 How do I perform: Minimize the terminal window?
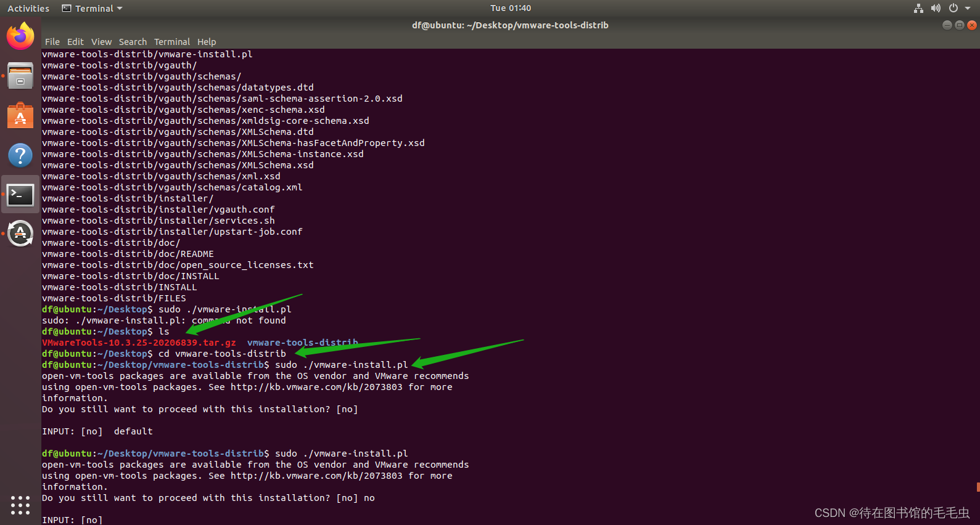(x=947, y=25)
